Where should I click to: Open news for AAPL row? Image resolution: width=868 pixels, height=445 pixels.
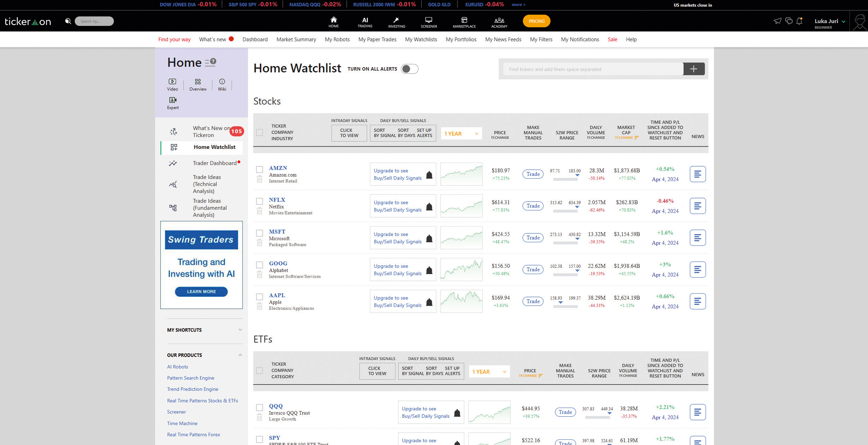click(698, 301)
